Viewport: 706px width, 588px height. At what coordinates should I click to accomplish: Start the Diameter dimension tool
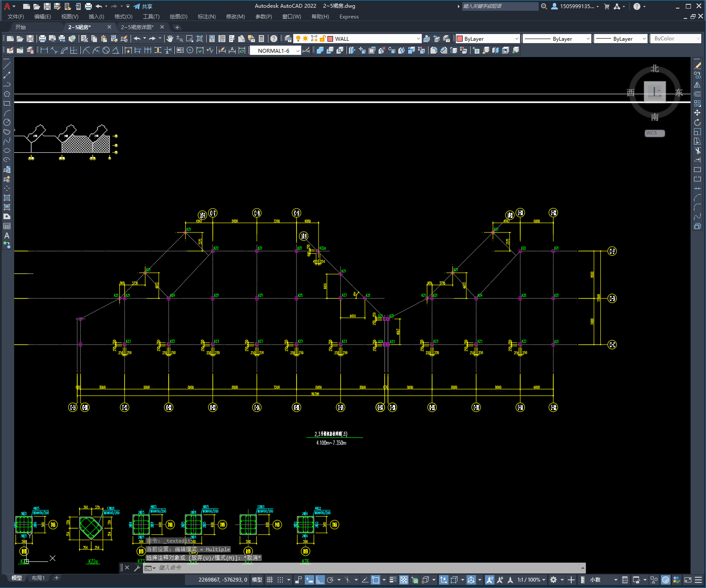106,51
